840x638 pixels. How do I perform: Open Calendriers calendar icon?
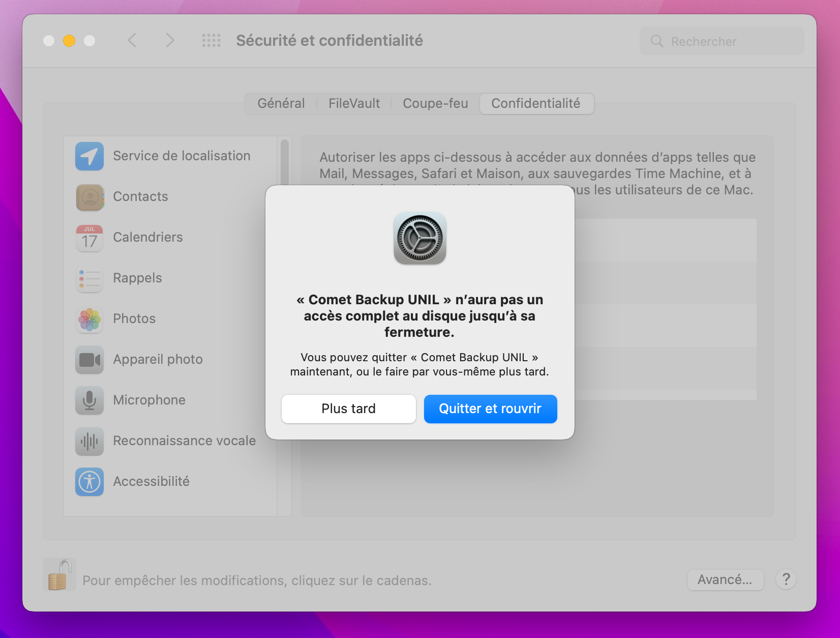pos(89,238)
